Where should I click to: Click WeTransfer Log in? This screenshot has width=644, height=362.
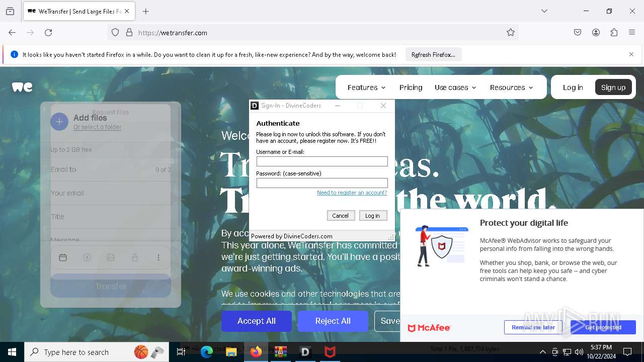(x=573, y=87)
